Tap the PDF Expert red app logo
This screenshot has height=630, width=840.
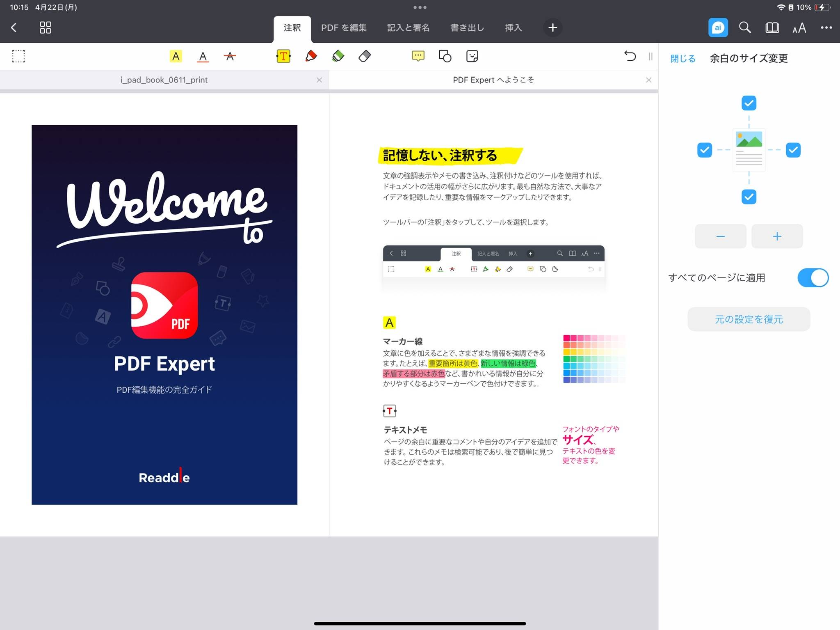click(164, 305)
